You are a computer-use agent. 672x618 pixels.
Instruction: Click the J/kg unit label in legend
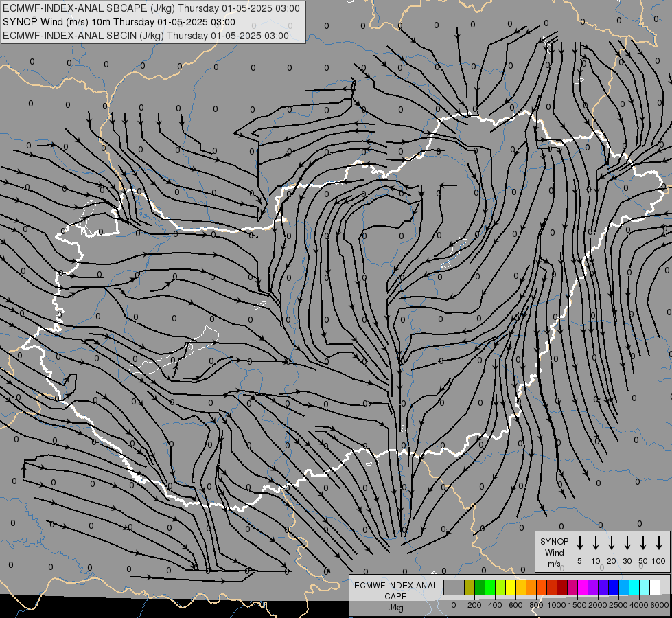395,608
